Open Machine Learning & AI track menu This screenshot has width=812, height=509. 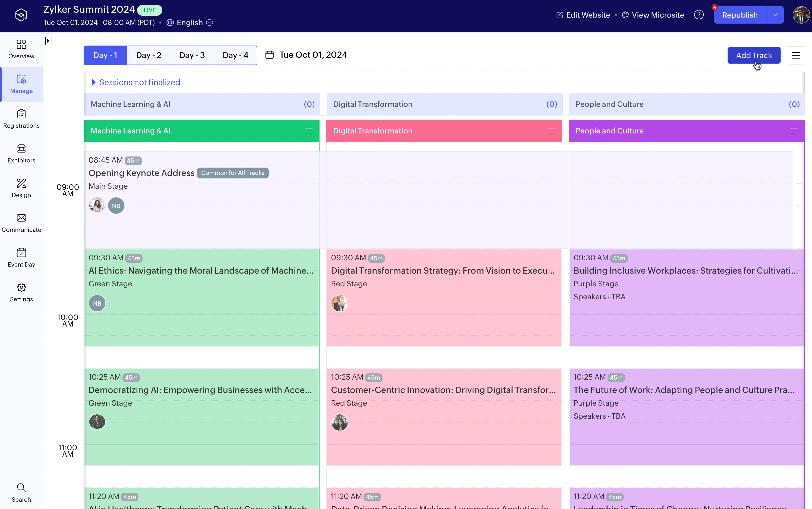[x=309, y=131]
